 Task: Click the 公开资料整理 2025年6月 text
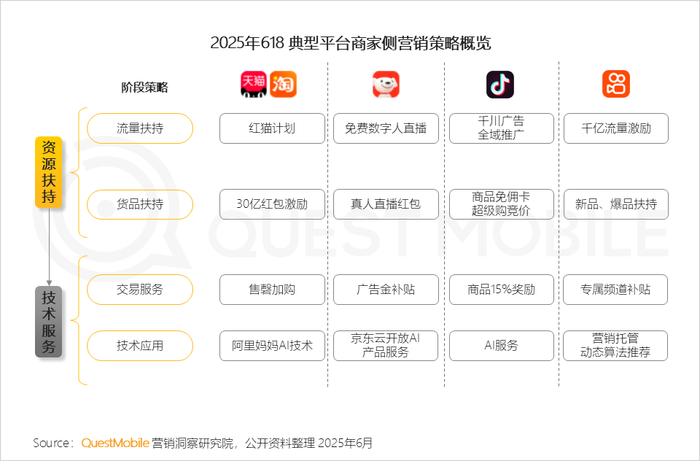tap(308, 443)
